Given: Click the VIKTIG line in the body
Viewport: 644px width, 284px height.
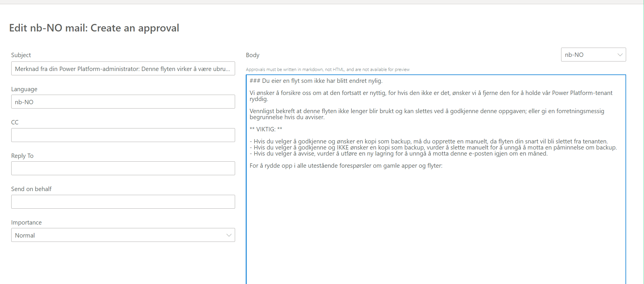Looking at the screenshot, I should 265,129.
